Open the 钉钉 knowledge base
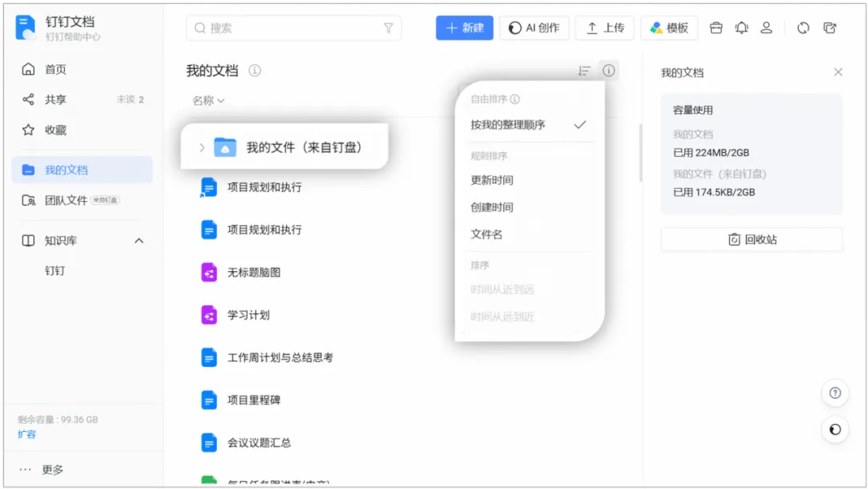Viewport: 868px width, 489px height. (x=55, y=271)
